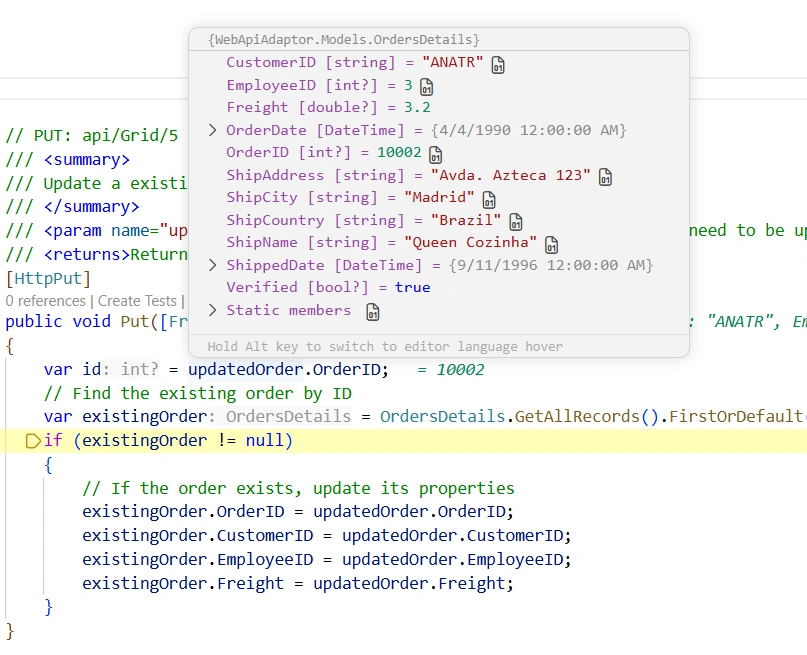Click the binary data icon beside ShipAddress "Avda. Azteca 123"
Screen dimensions: 807x655
point(605,176)
